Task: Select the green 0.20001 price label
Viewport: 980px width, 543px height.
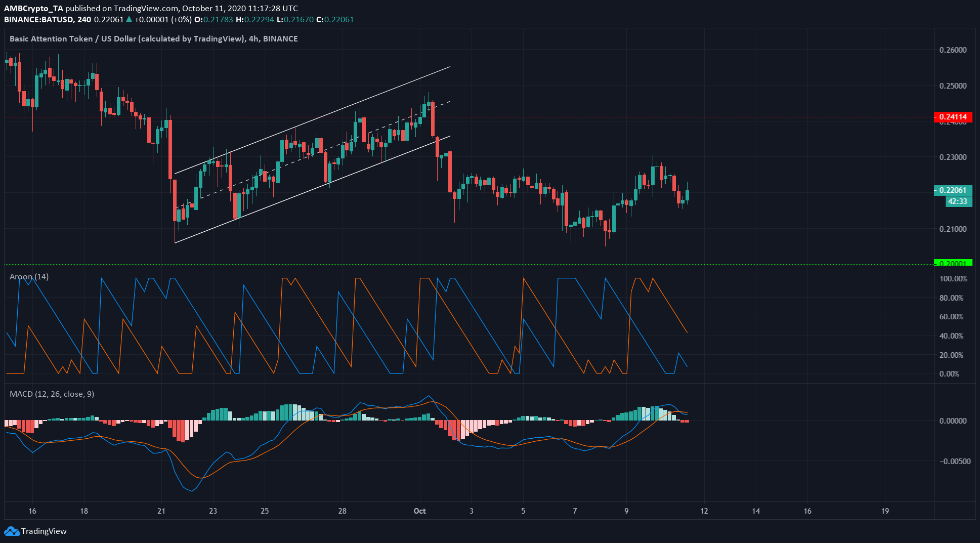Action: point(953,263)
